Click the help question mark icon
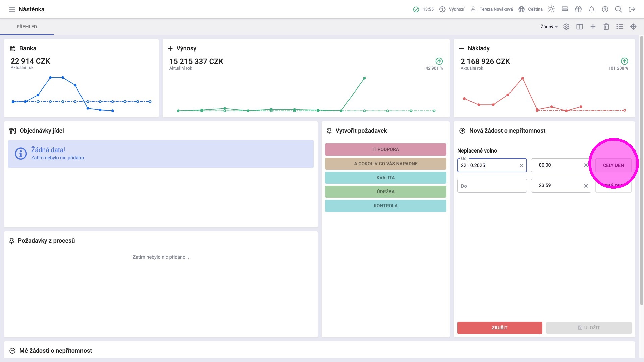This screenshot has width=644, height=362. [x=605, y=9]
